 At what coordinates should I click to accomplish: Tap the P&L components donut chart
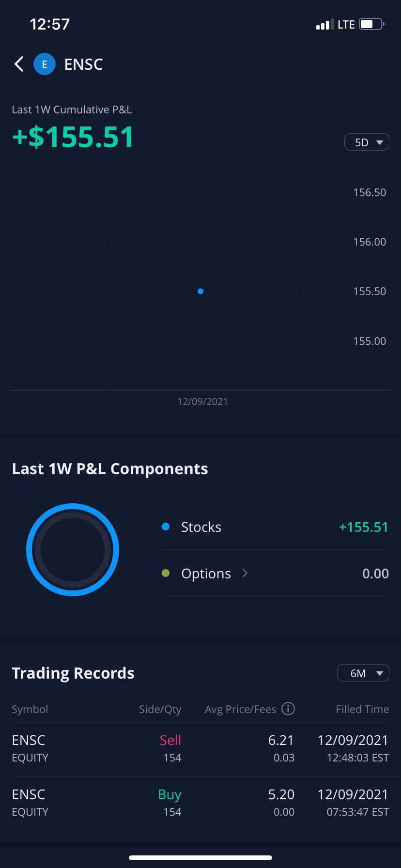(73, 550)
